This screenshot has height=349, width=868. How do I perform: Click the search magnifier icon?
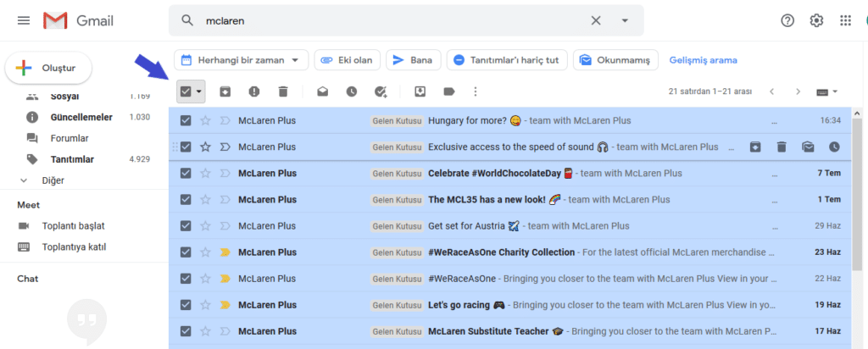click(187, 20)
